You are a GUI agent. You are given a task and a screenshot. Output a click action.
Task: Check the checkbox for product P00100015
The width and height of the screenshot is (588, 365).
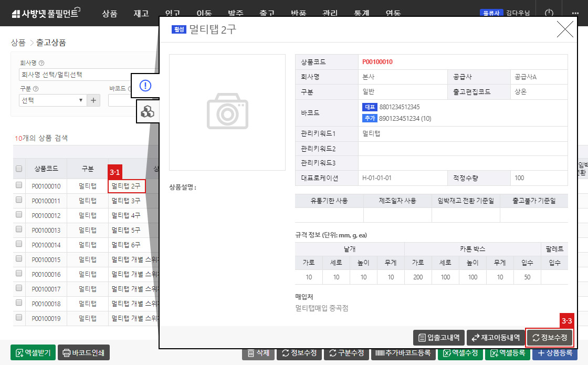pyautogui.click(x=19, y=259)
